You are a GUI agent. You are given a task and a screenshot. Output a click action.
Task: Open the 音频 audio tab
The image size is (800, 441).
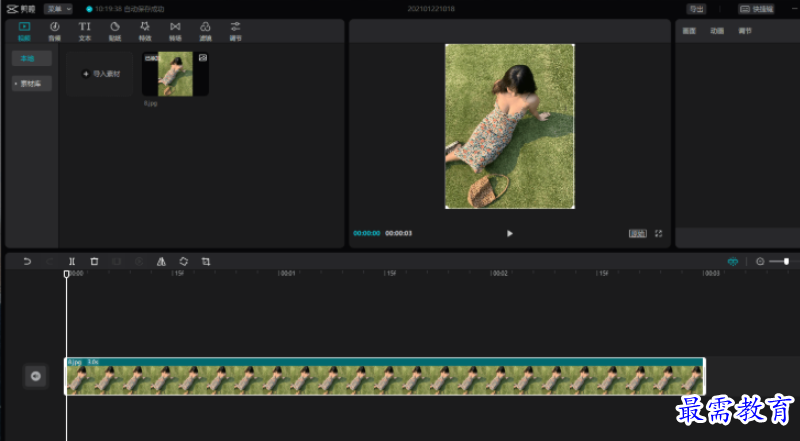[x=55, y=31]
